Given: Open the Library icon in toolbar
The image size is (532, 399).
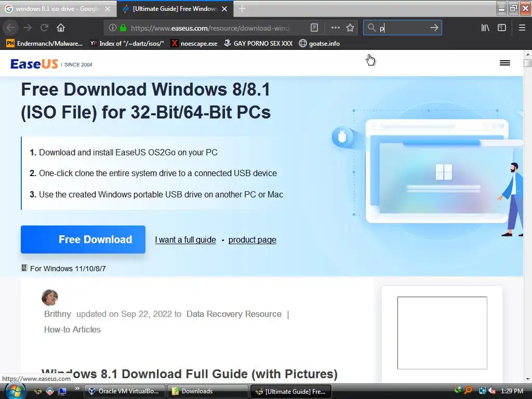Looking at the screenshot, I should (x=485, y=28).
